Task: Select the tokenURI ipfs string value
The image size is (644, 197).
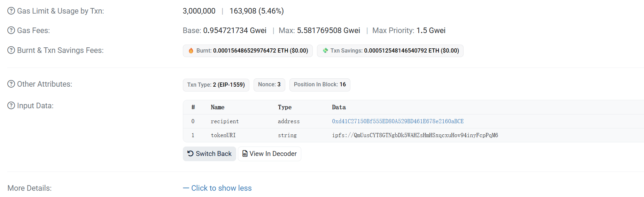Action: coord(415,135)
